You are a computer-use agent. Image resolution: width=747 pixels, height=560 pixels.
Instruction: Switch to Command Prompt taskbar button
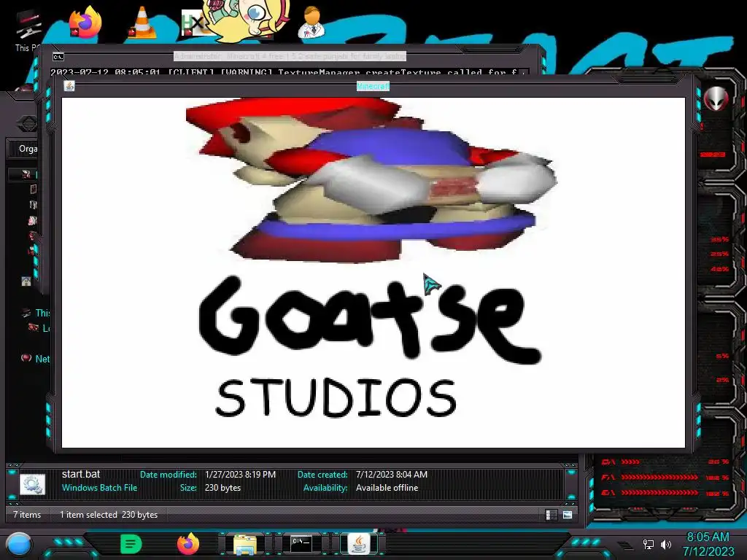pyautogui.click(x=301, y=543)
